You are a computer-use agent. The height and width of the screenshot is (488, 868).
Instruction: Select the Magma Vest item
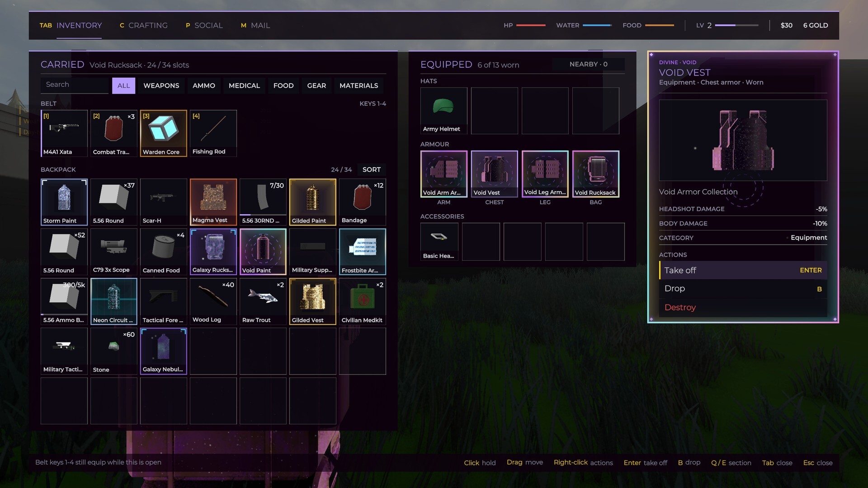(213, 202)
